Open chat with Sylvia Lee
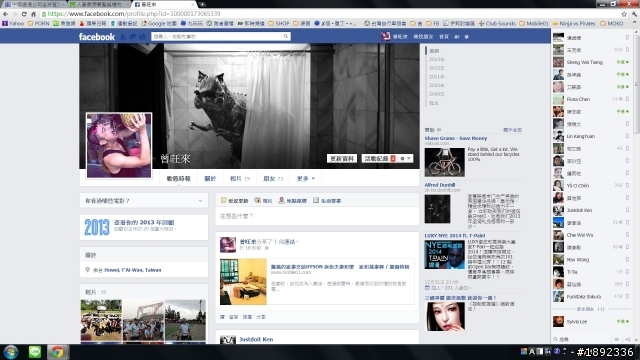Screen dimensions: 640x360 click(x=591, y=322)
